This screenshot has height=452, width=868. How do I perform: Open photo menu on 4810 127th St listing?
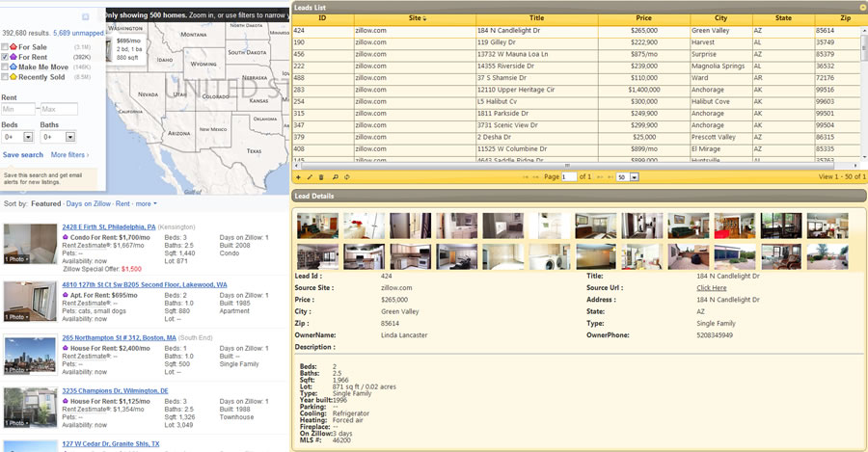pyautogui.click(x=16, y=317)
